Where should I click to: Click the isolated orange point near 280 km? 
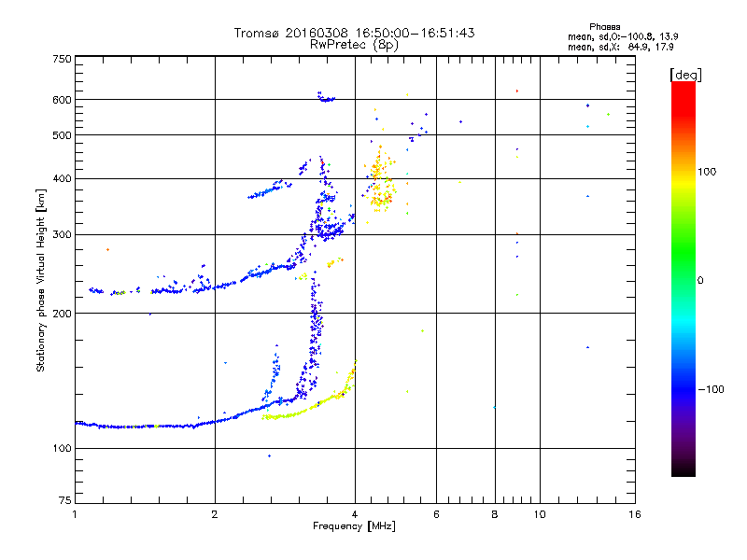coord(107,249)
